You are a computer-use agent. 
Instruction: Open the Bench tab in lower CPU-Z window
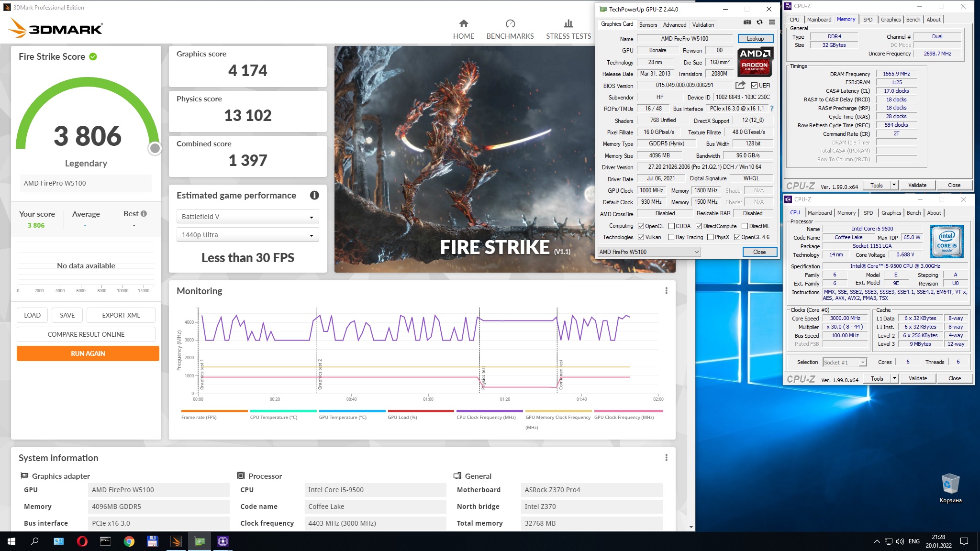[913, 213]
